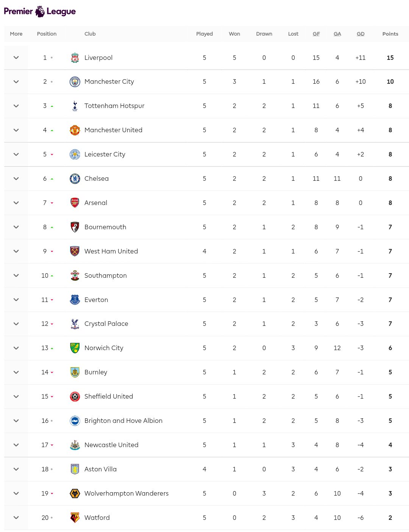Click the Watford club badge

pos(75,518)
